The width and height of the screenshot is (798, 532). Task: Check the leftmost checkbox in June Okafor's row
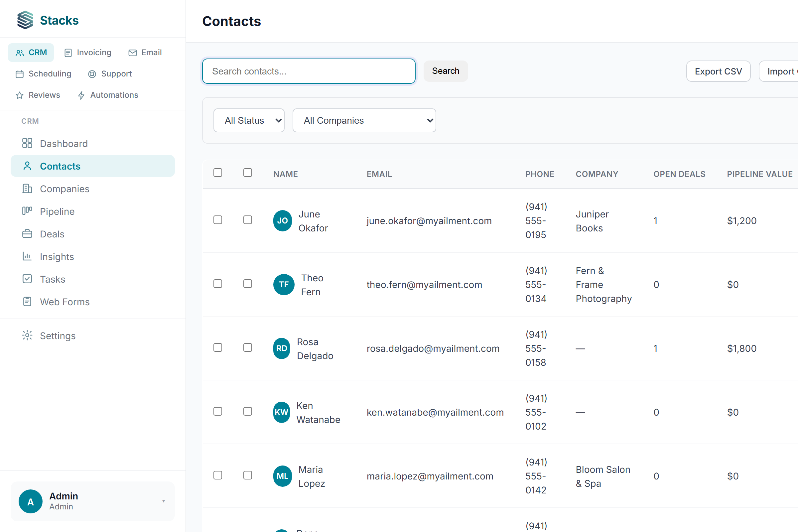coord(218,220)
